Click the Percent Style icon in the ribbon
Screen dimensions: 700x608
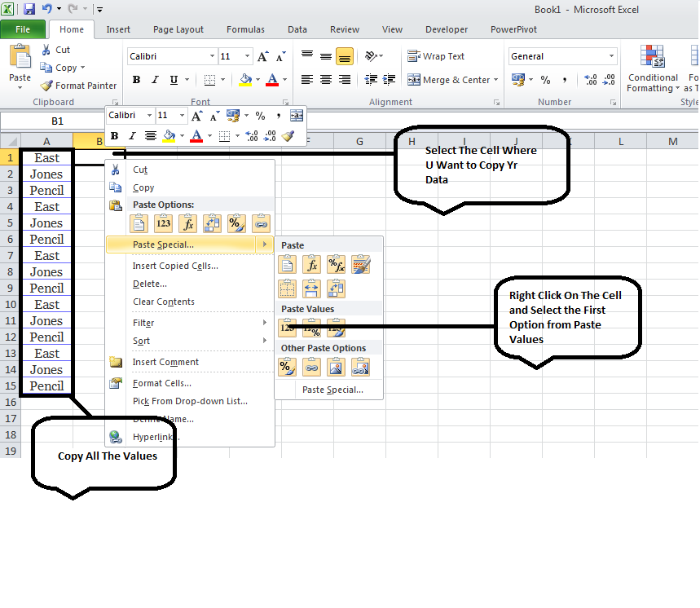click(x=544, y=80)
